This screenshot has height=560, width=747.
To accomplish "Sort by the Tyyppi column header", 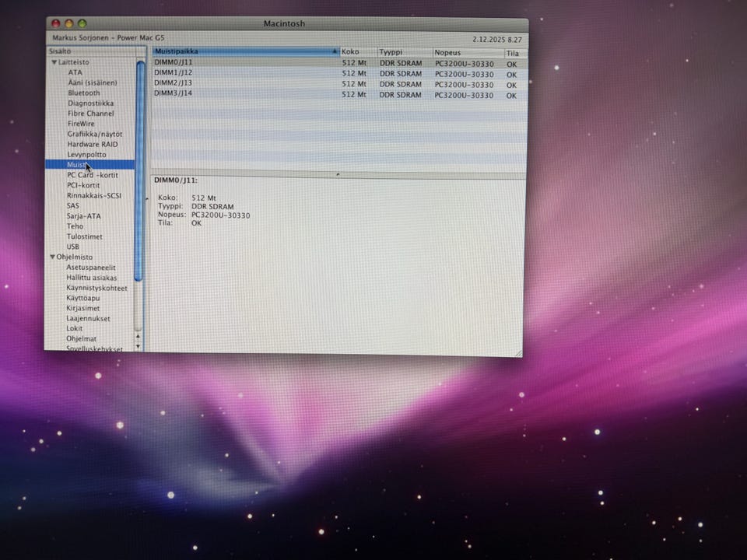I will (403, 52).
